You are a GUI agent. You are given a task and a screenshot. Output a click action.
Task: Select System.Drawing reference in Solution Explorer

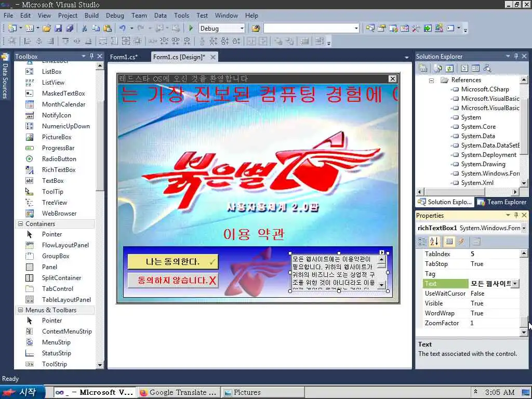pos(483,164)
